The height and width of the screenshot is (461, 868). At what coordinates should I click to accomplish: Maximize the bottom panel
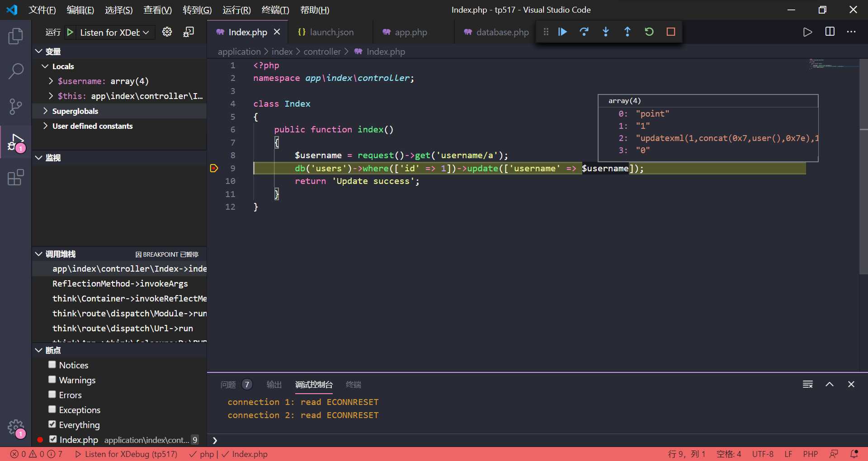click(x=830, y=384)
